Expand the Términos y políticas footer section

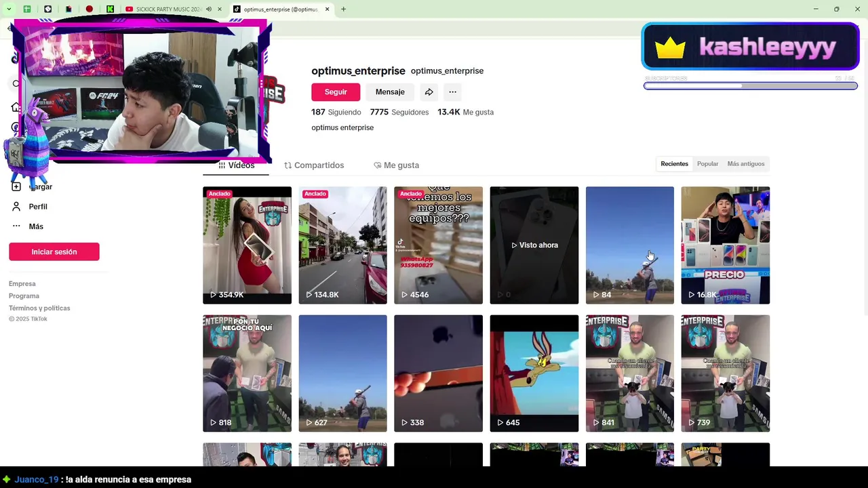39,308
